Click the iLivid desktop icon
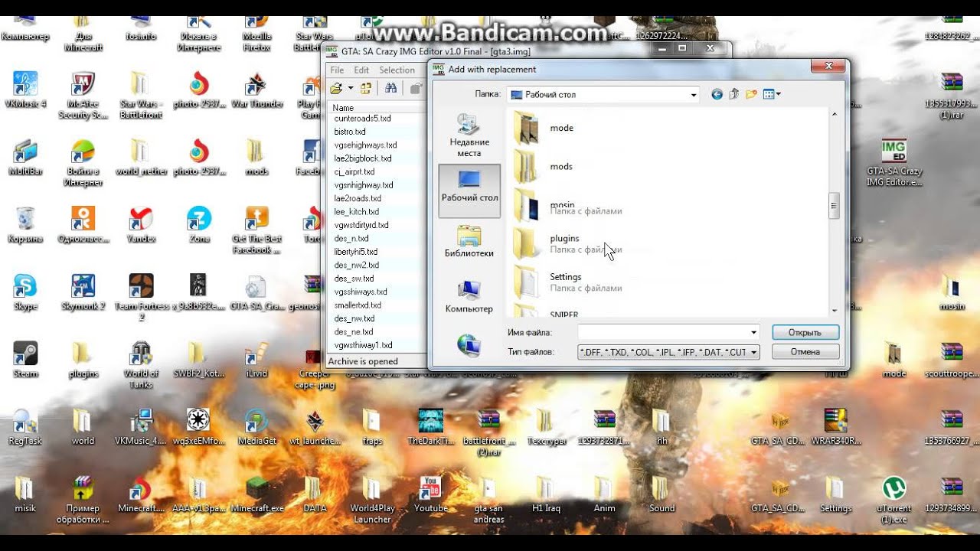This screenshot has height=551, width=980. tap(257, 360)
